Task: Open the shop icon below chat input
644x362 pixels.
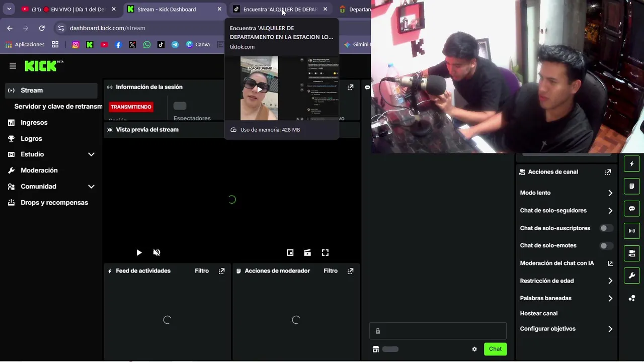Action: pos(375,349)
